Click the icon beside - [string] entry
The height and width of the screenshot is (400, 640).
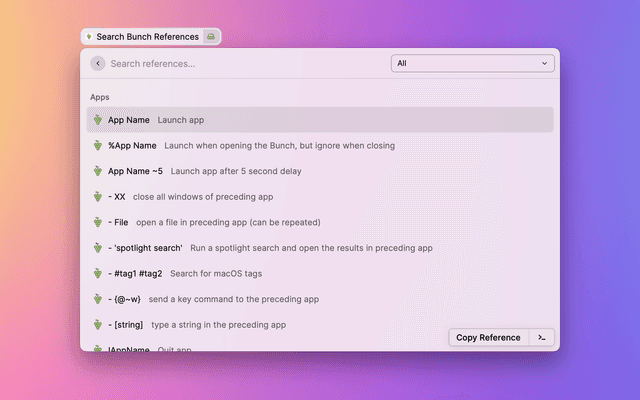[97, 325]
